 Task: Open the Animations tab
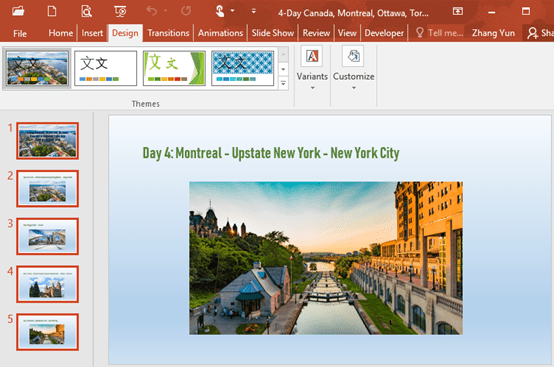point(220,33)
